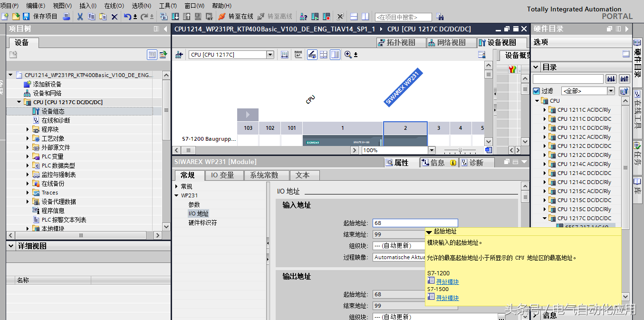Click the open project folder icon
This screenshot has height=320, width=644.
tap(16, 17)
